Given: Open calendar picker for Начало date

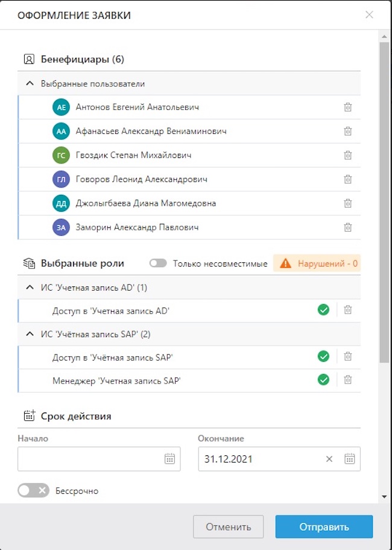Looking at the screenshot, I should (169, 459).
